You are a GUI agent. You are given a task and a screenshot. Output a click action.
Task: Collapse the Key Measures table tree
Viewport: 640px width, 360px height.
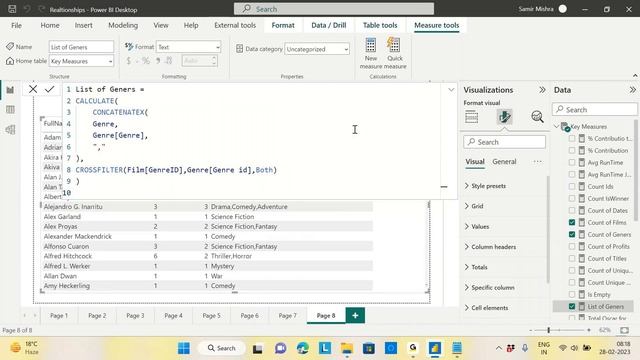pyautogui.click(x=557, y=127)
